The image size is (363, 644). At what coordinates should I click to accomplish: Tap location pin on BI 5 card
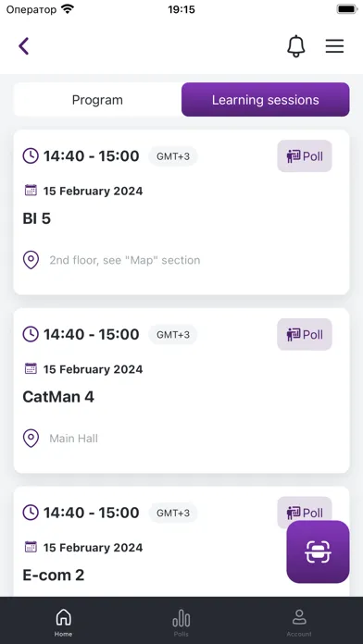[31, 260]
